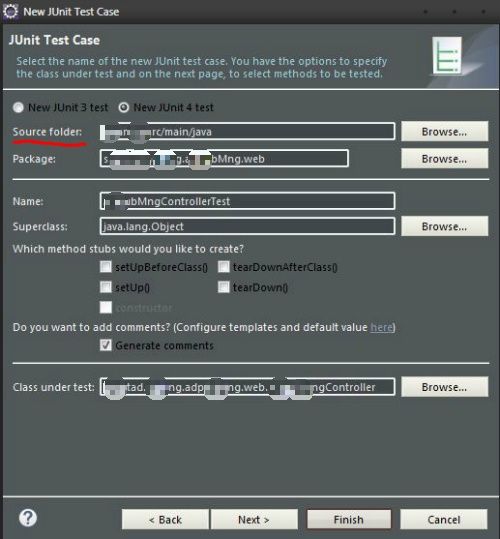500x539 pixels.
Task: Click the 'JUnit Test Case' heading
Action: (54, 40)
